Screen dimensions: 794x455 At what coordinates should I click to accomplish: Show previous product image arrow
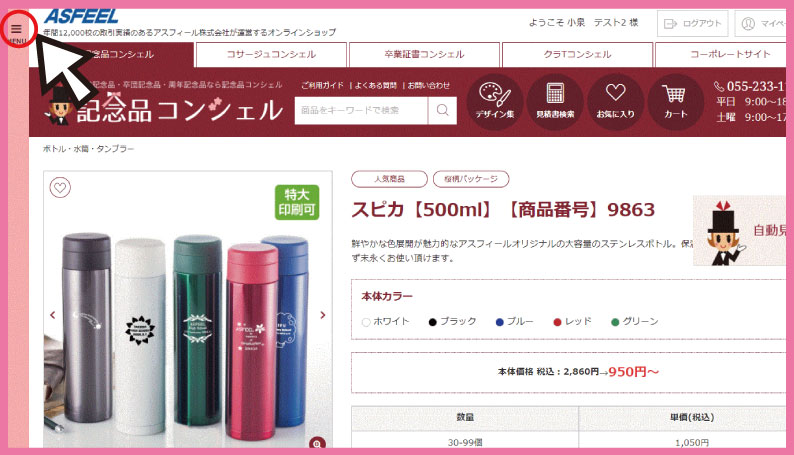pyautogui.click(x=53, y=315)
